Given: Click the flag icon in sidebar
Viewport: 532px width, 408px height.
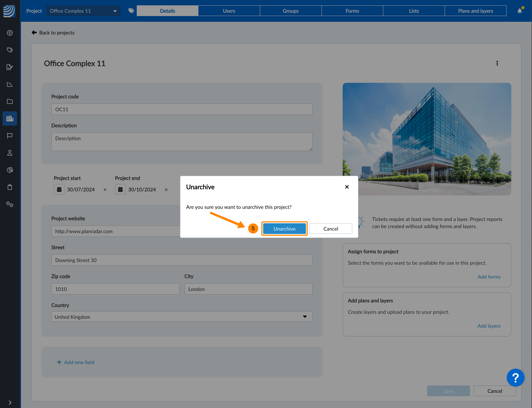Looking at the screenshot, I should tap(10, 135).
